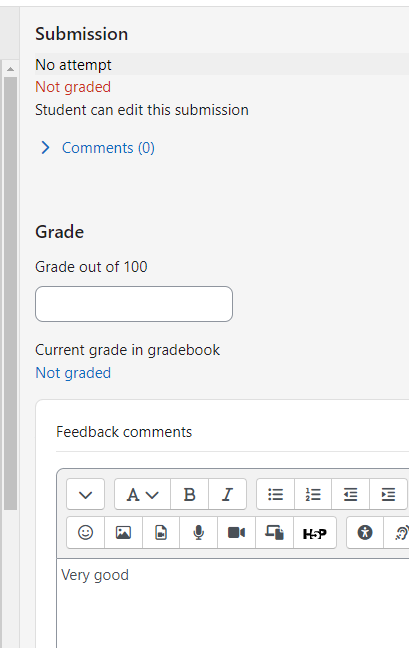Record video with camera button

[236, 533]
